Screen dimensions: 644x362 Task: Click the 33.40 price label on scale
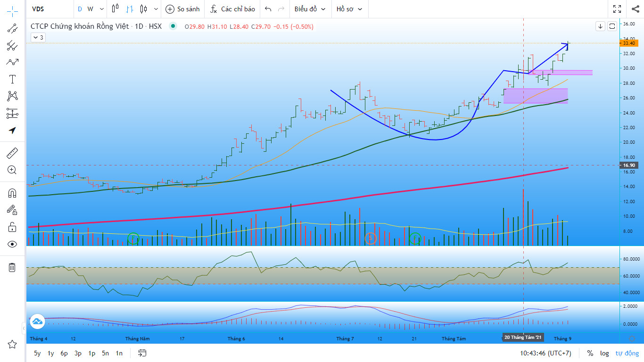tap(628, 43)
